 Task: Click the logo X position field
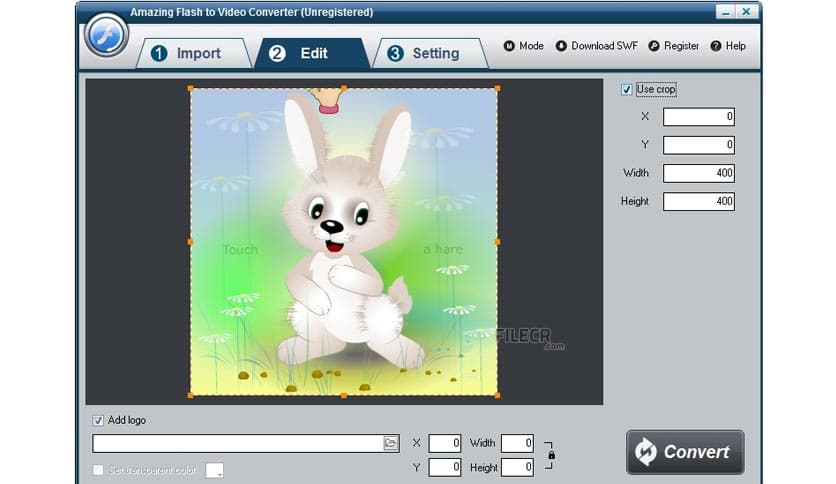coord(445,443)
